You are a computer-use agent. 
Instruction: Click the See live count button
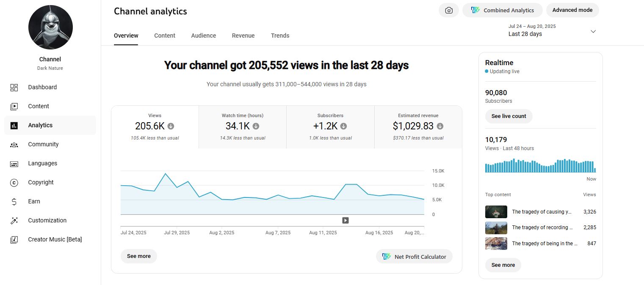(x=509, y=116)
